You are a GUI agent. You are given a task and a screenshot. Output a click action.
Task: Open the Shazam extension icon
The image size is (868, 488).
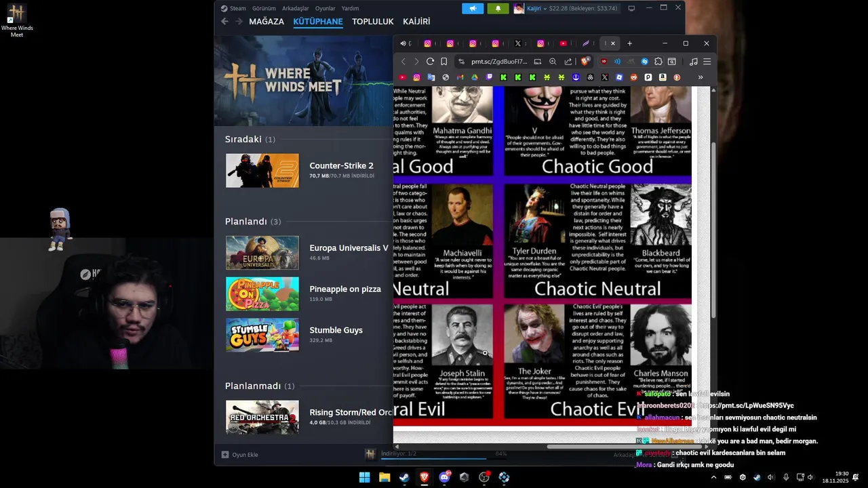point(644,62)
